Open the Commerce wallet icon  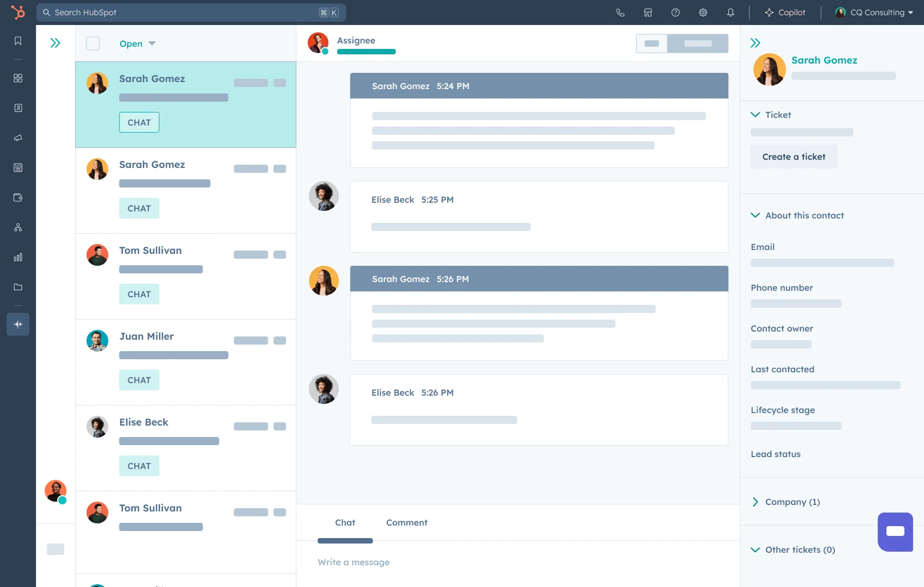[18, 198]
